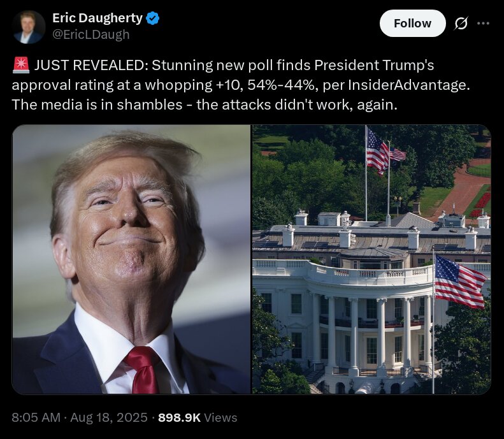Click the word InsiderAdvantage in the post

409,85
